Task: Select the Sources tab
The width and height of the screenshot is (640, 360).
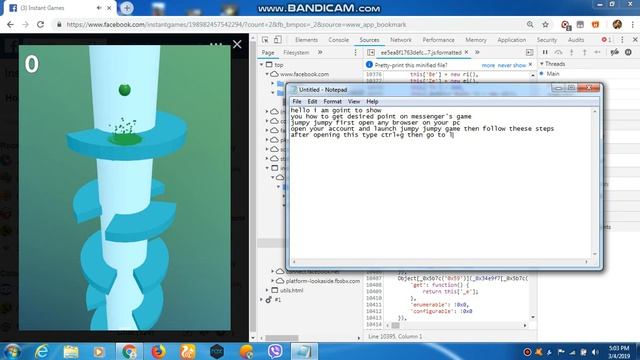Action: (369, 40)
